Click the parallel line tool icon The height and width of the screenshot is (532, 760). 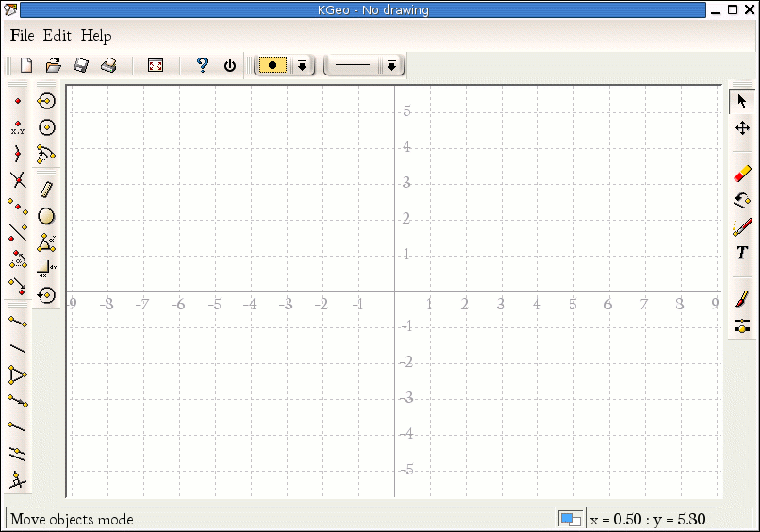(x=18, y=454)
